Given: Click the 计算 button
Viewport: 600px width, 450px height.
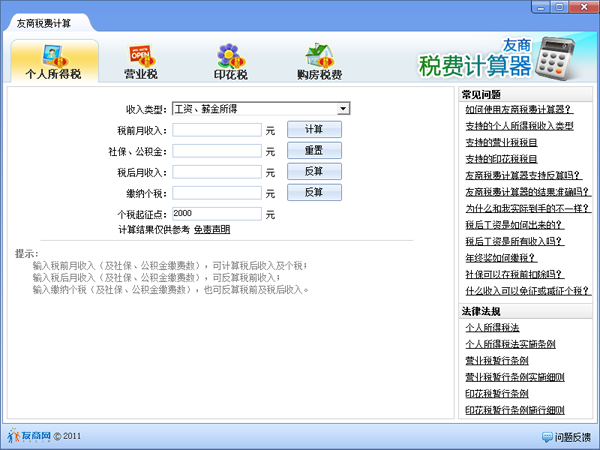Looking at the screenshot, I should (x=314, y=129).
